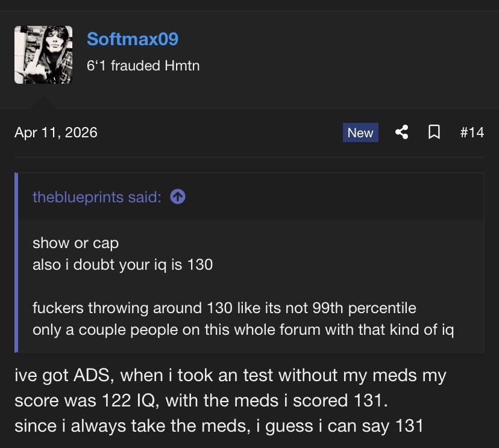Click reply line "score was 122 IQ"

click(x=212, y=400)
